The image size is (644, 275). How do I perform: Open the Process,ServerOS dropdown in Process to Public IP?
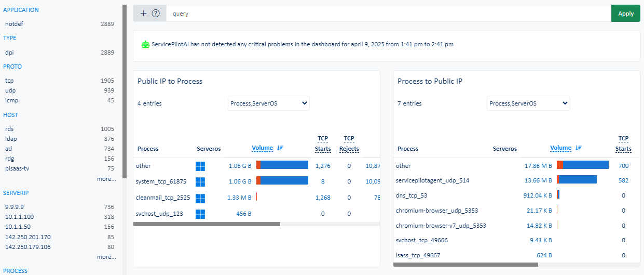coord(528,103)
